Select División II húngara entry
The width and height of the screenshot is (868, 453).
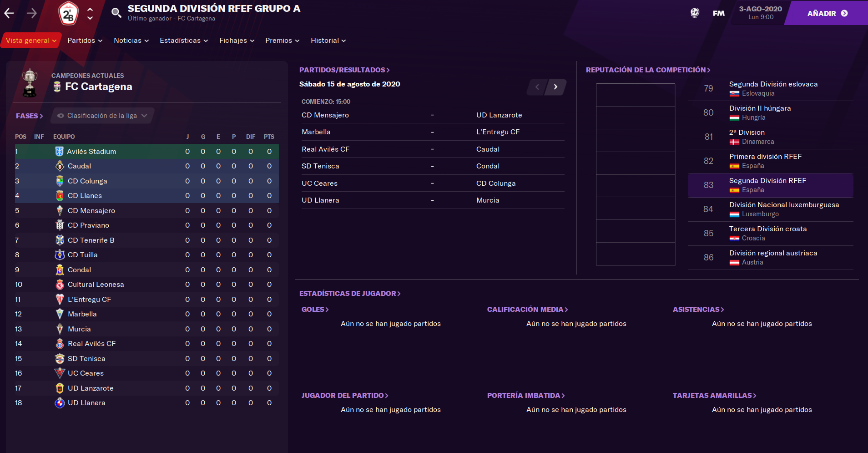(x=770, y=113)
